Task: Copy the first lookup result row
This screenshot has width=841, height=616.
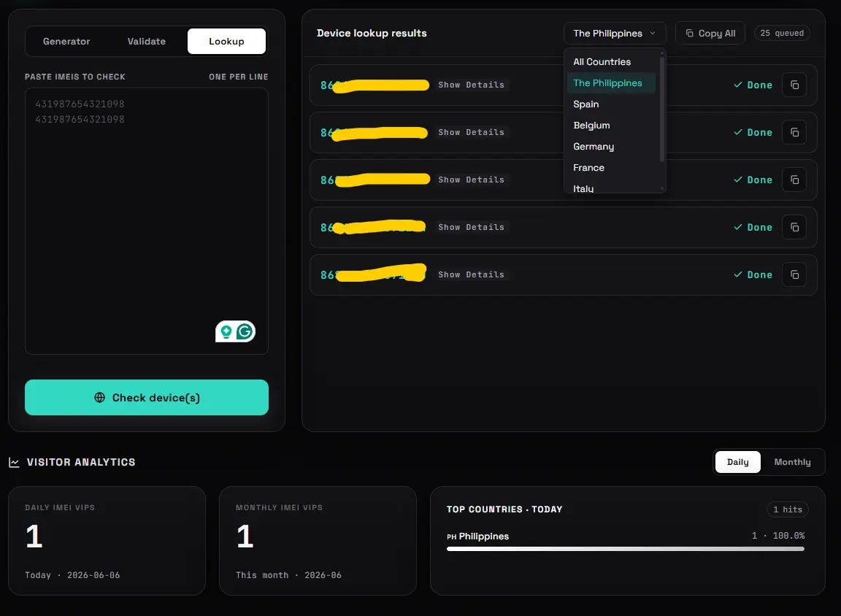Action: click(794, 85)
